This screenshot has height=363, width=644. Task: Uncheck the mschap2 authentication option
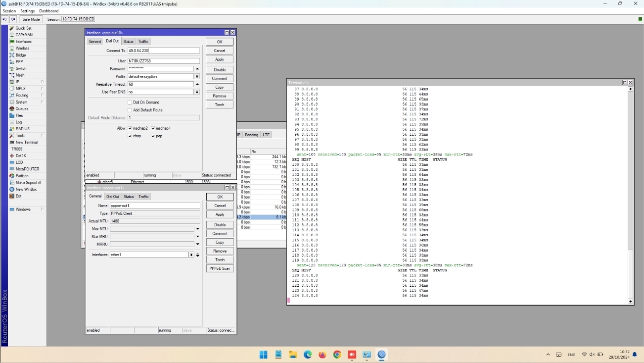click(x=131, y=128)
